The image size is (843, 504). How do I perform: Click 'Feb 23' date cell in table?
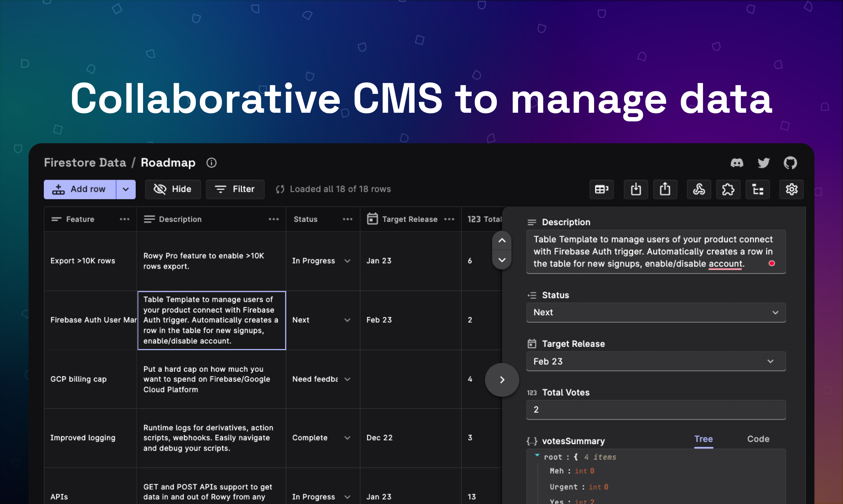410,320
